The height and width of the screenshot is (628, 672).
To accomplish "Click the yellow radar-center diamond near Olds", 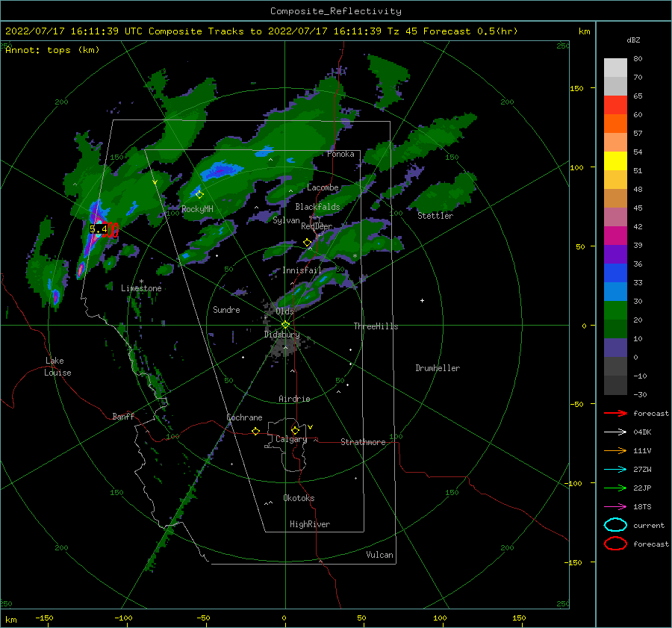I will 285,325.
